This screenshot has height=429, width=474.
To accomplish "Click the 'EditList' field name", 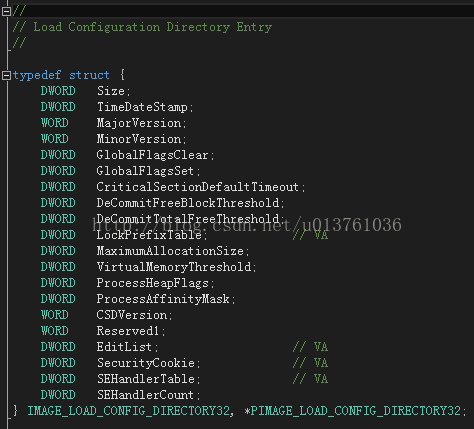I will [124, 347].
